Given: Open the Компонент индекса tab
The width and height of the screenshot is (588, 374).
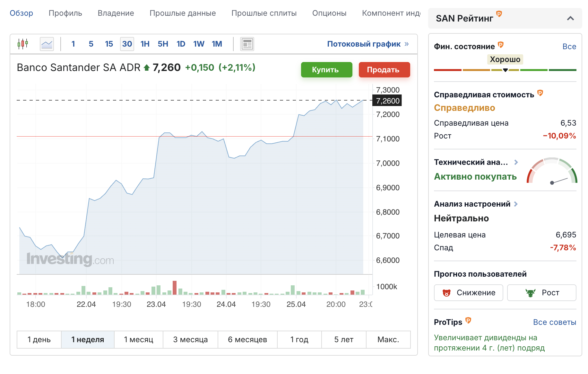Looking at the screenshot, I should (391, 13).
